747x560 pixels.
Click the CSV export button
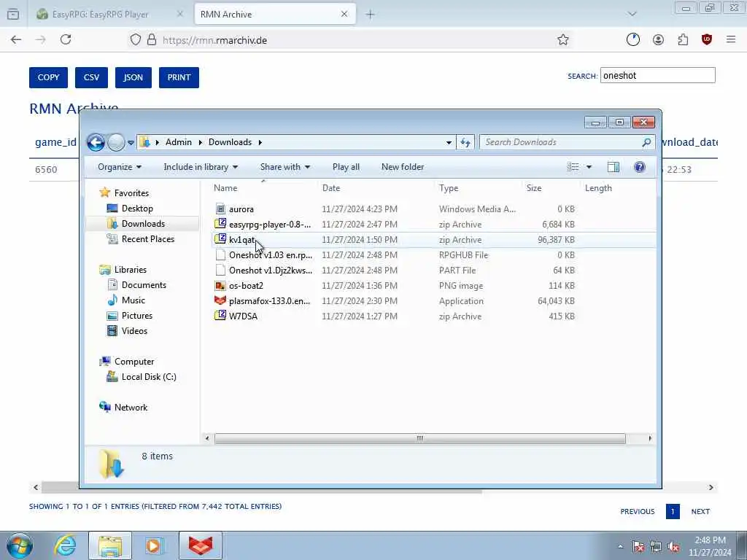pos(91,77)
